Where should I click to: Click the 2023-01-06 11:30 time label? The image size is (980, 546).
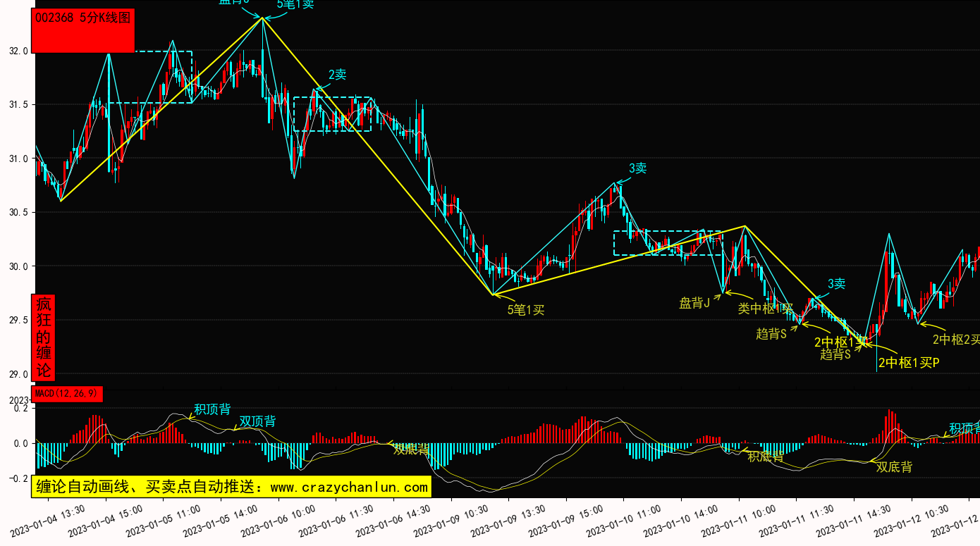click(335, 521)
